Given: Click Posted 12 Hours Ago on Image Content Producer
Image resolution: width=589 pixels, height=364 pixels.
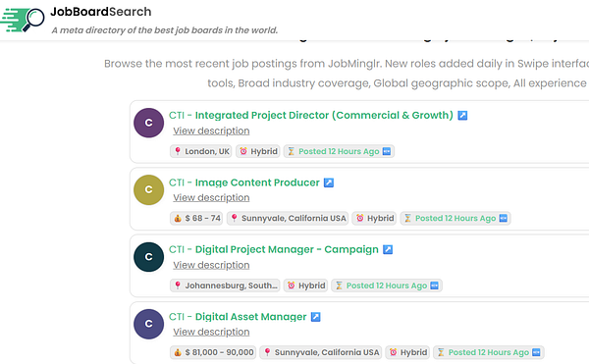Looking at the screenshot, I should [x=455, y=218].
